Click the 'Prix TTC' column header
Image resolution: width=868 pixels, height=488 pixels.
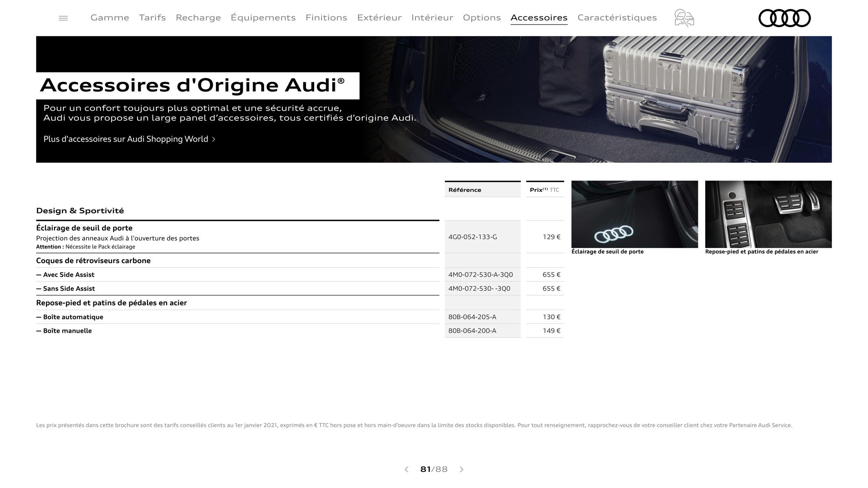click(x=545, y=190)
